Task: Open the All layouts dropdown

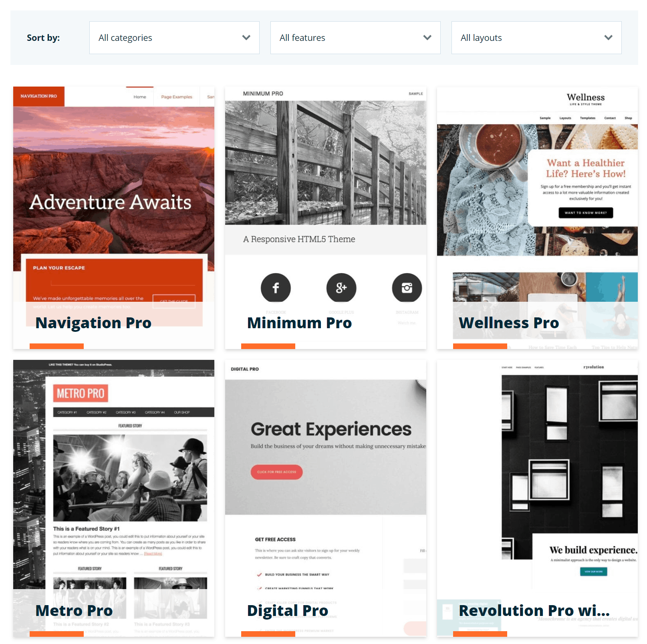Action: point(536,38)
